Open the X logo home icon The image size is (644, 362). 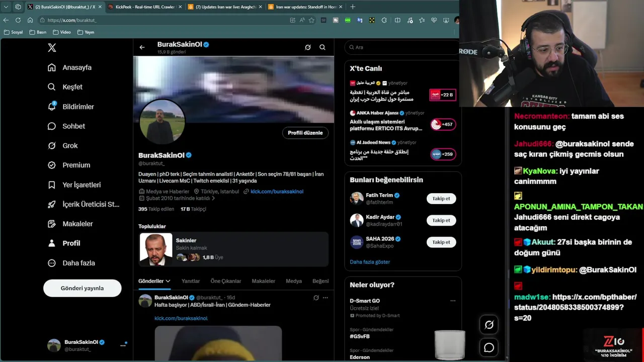point(52,48)
